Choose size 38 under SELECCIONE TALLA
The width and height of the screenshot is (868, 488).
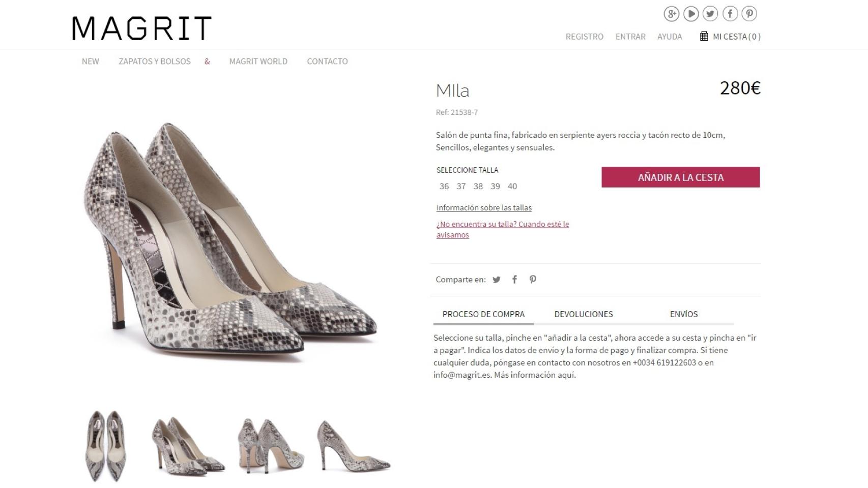(x=477, y=186)
